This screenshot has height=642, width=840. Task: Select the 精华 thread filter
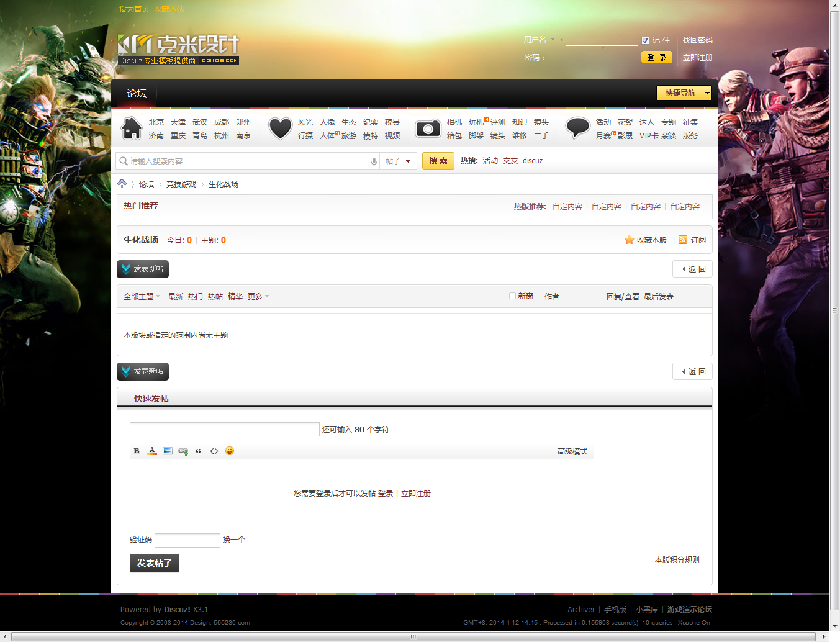[235, 297]
